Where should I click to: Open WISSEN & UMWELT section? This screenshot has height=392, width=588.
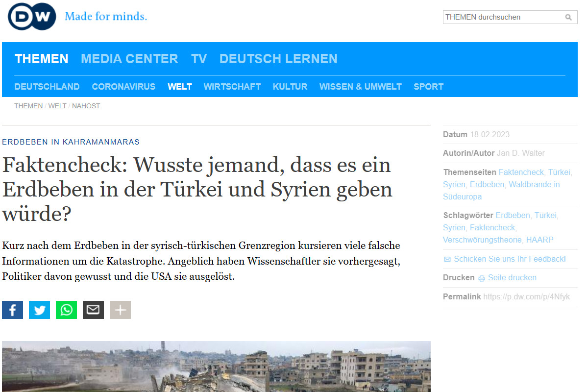coord(361,87)
